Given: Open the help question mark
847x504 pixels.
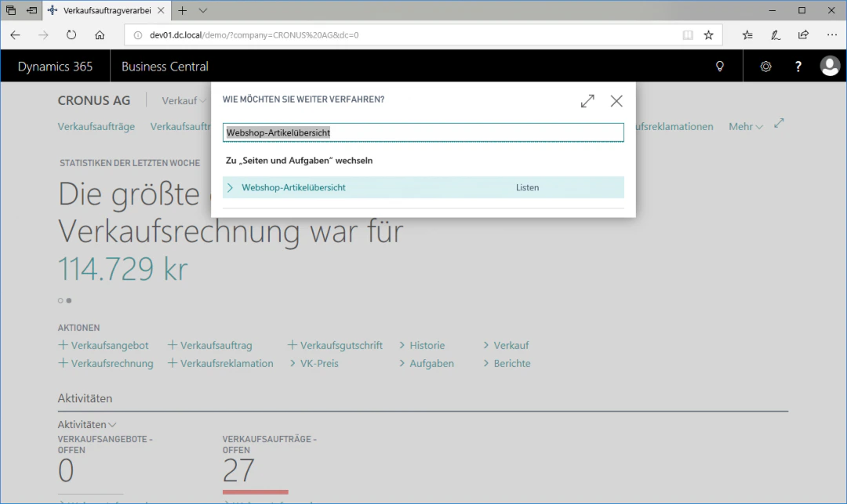Looking at the screenshot, I should point(798,67).
